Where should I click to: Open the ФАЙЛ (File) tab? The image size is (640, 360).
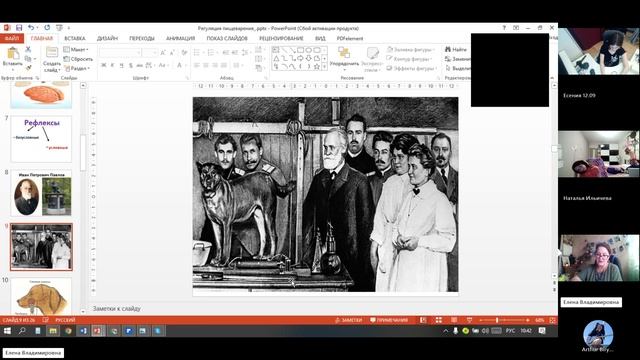pos(12,38)
